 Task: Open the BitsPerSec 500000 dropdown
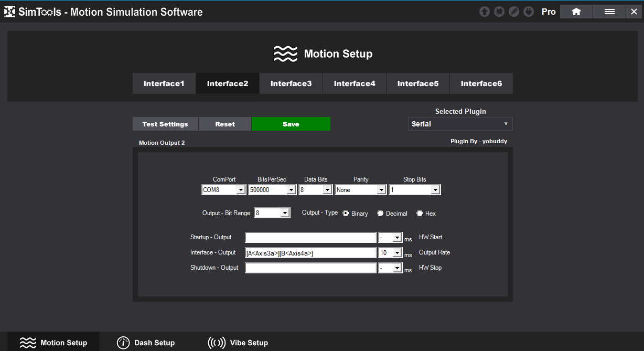point(272,190)
